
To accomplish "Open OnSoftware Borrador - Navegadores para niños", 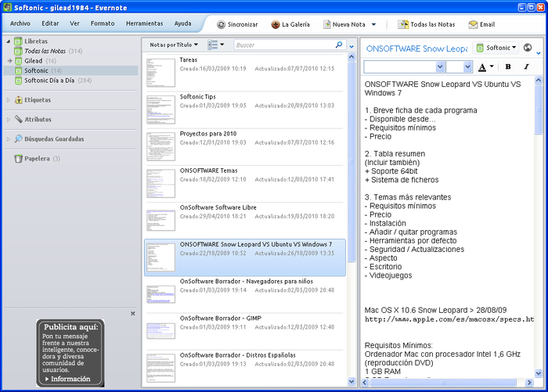I will click(x=244, y=294).
